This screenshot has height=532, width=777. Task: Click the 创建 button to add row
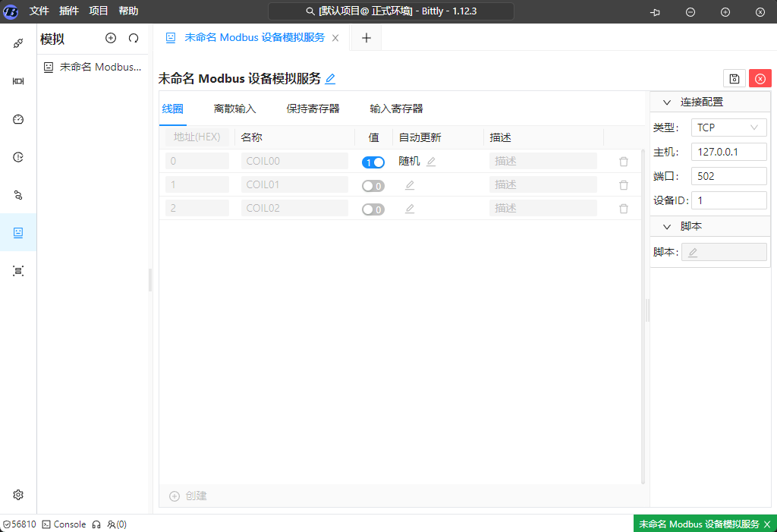(188, 496)
